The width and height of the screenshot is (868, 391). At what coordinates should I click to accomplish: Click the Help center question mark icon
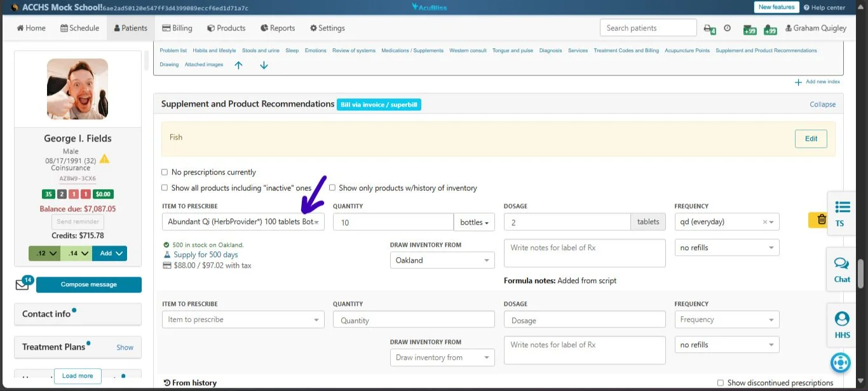click(x=806, y=8)
